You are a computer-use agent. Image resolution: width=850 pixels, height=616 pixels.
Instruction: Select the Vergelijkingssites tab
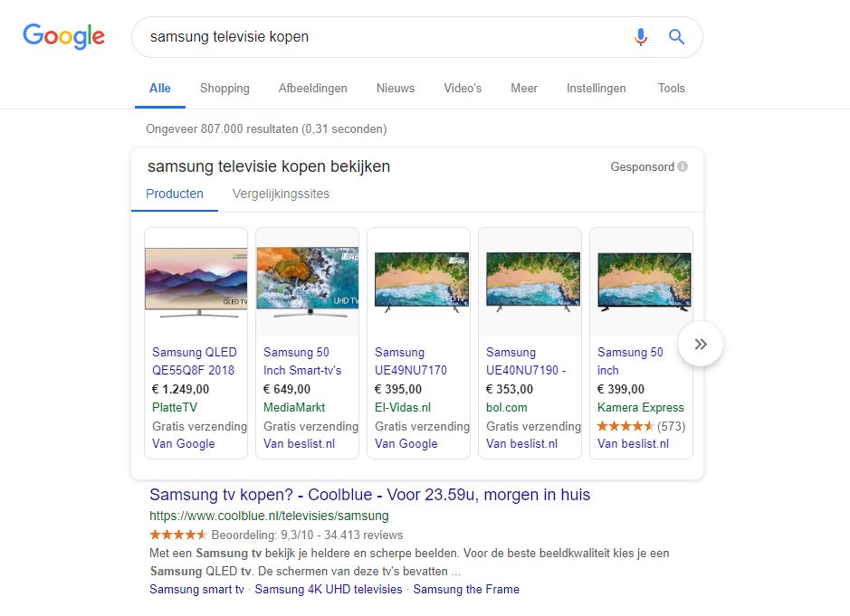click(x=281, y=194)
